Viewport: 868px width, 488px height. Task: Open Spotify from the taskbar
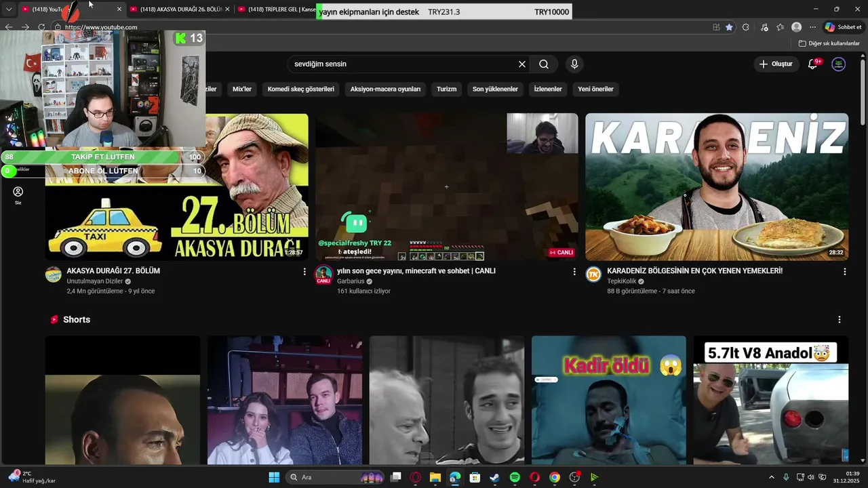pos(515,477)
